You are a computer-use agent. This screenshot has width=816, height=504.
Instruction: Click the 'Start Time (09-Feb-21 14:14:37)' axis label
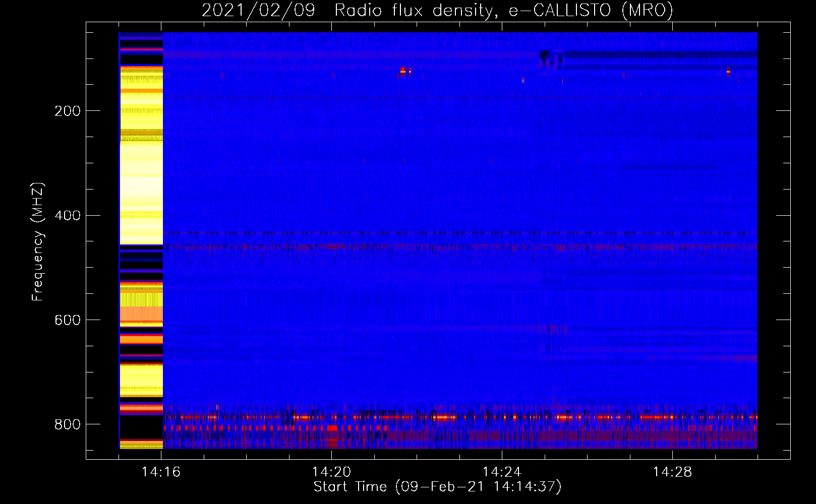pos(437,487)
